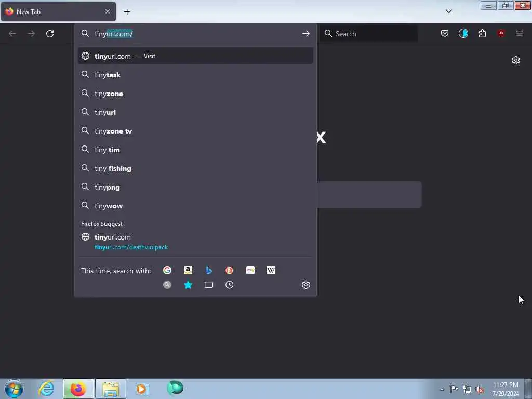532x399 pixels.
Task: Open uBlock Origin extension icon
Action: [501, 33]
